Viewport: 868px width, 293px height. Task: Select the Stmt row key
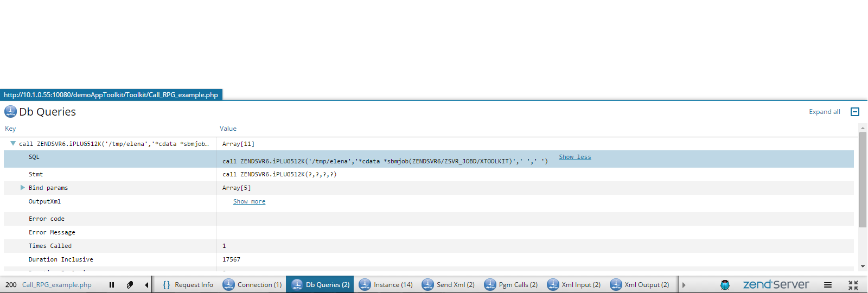[36, 175]
